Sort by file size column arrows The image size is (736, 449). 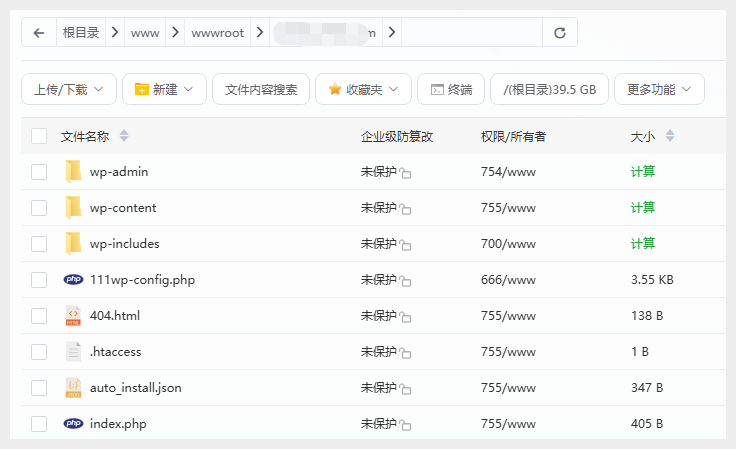(670, 136)
